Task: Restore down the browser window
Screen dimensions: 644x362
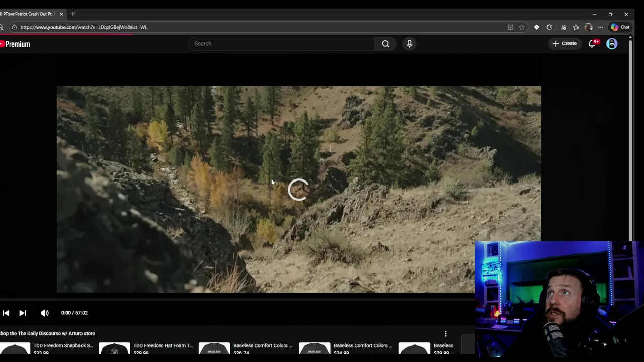Action: (610, 14)
